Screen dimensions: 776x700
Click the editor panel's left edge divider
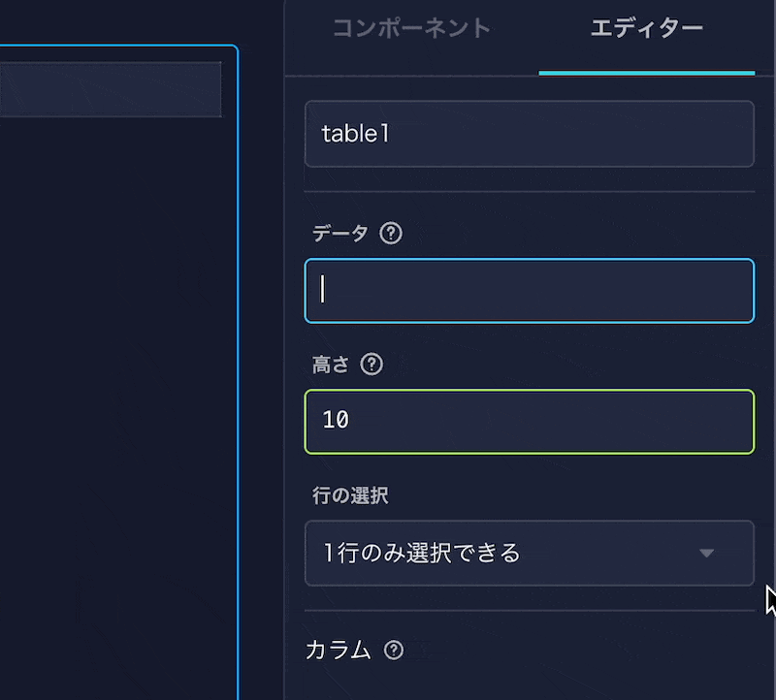(284, 388)
